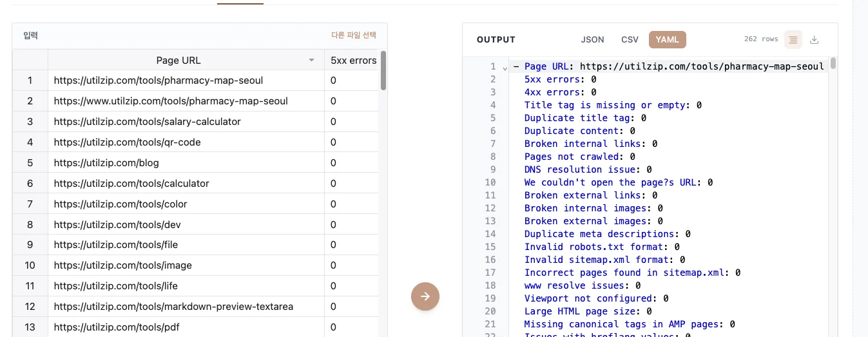This screenshot has width=868, height=337.
Task: Select row number 7 header
Action: [30, 204]
